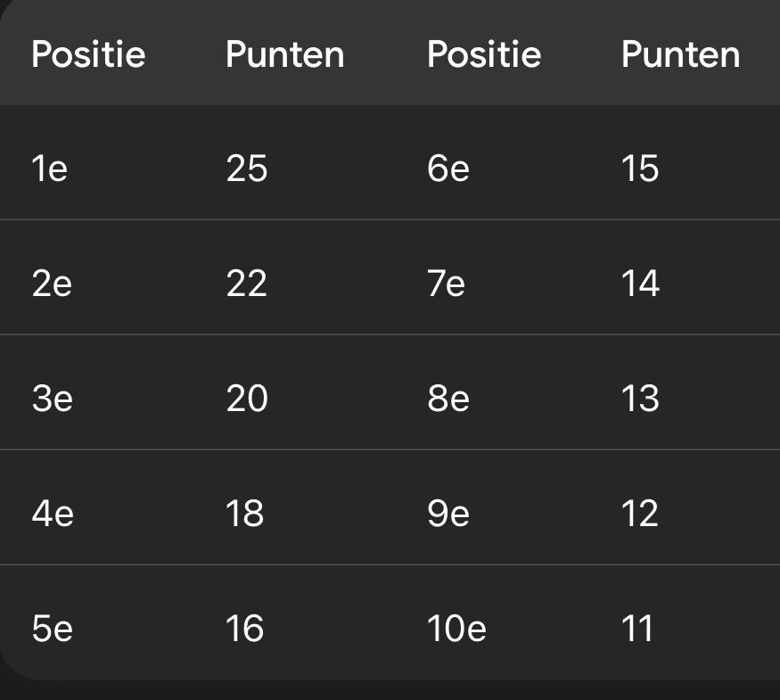Select the cell showing 25 points
This screenshot has width=780, height=700.
(x=246, y=169)
